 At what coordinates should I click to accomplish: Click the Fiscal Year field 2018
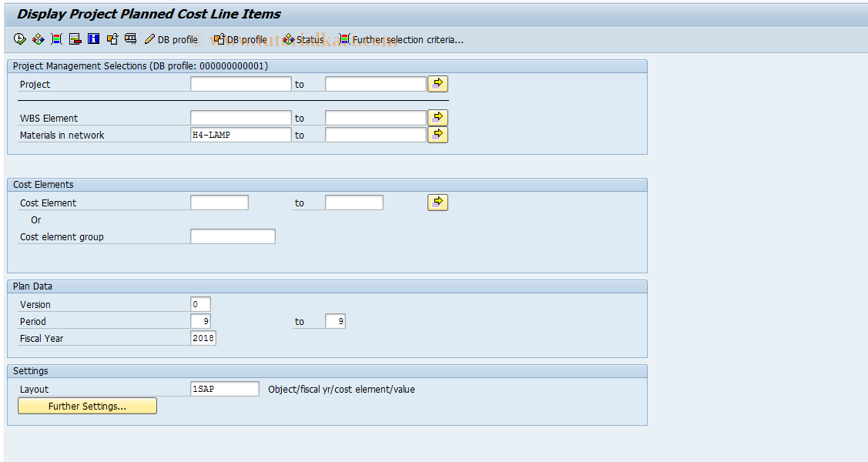pyautogui.click(x=203, y=338)
